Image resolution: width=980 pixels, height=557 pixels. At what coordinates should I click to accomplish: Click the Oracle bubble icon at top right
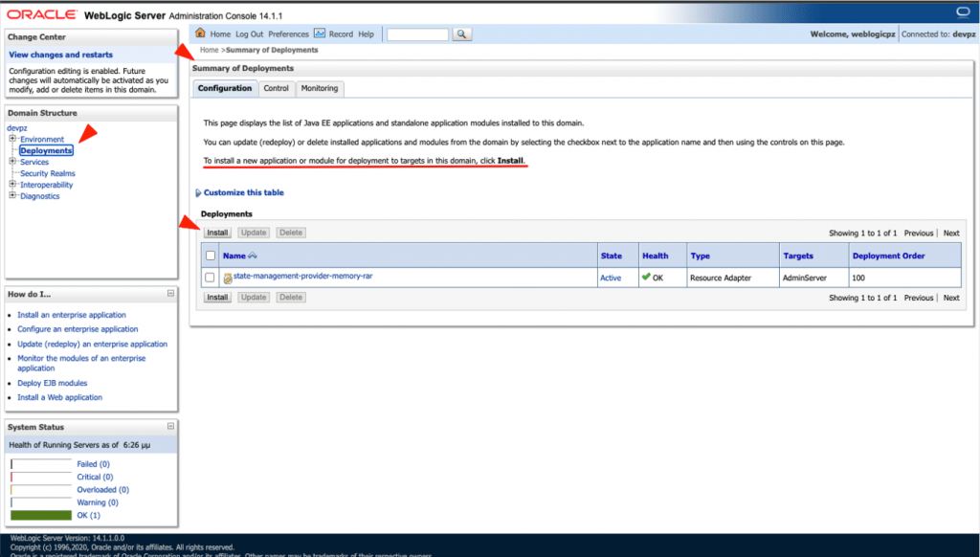(963, 11)
